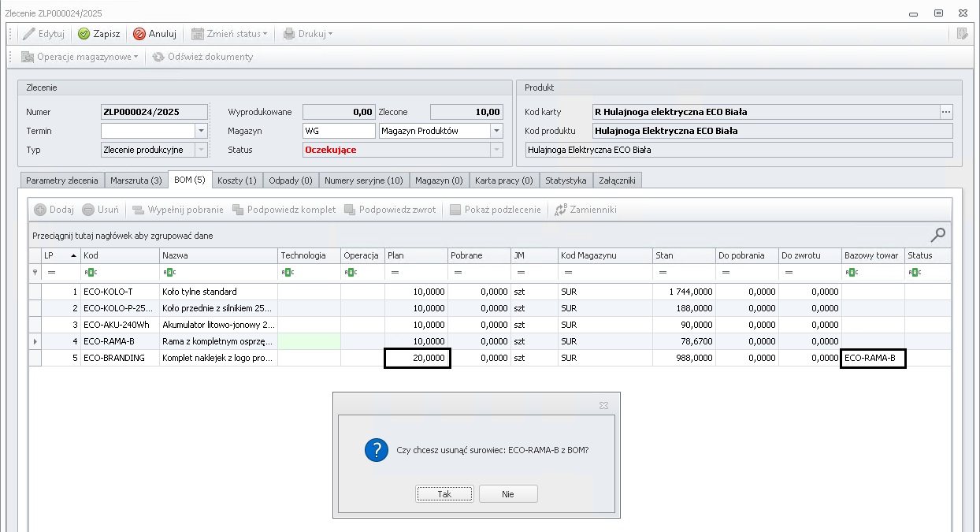The image size is (980, 532).
Task: Click the document-edit icon at toolbar's right end
Action: (961, 34)
